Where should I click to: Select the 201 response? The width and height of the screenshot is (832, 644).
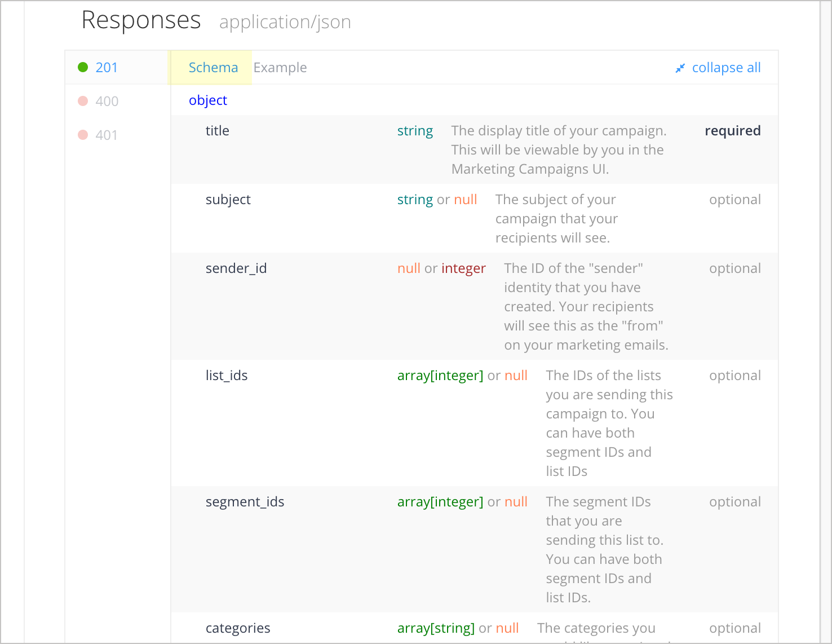[x=106, y=67]
